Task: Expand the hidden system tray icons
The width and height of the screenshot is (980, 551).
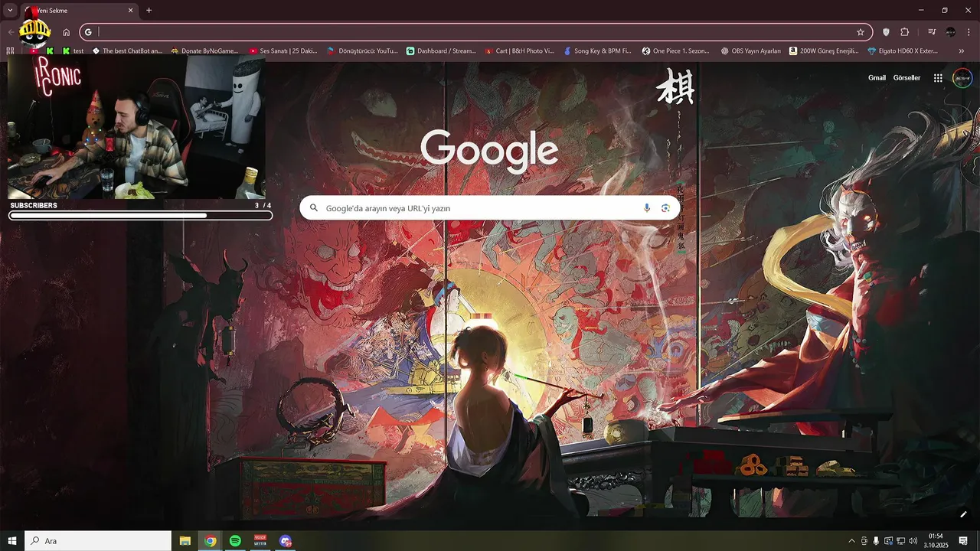Action: click(851, 541)
